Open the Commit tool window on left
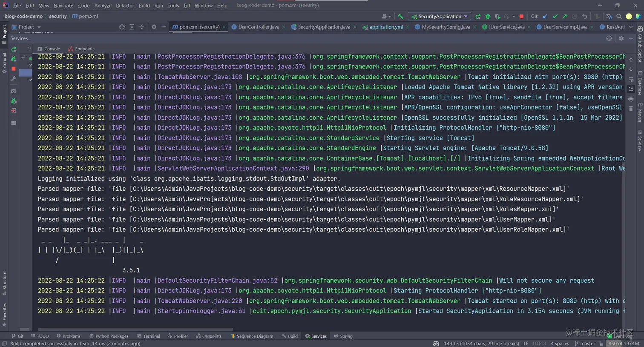The height and width of the screenshot is (347, 644). tap(4, 63)
